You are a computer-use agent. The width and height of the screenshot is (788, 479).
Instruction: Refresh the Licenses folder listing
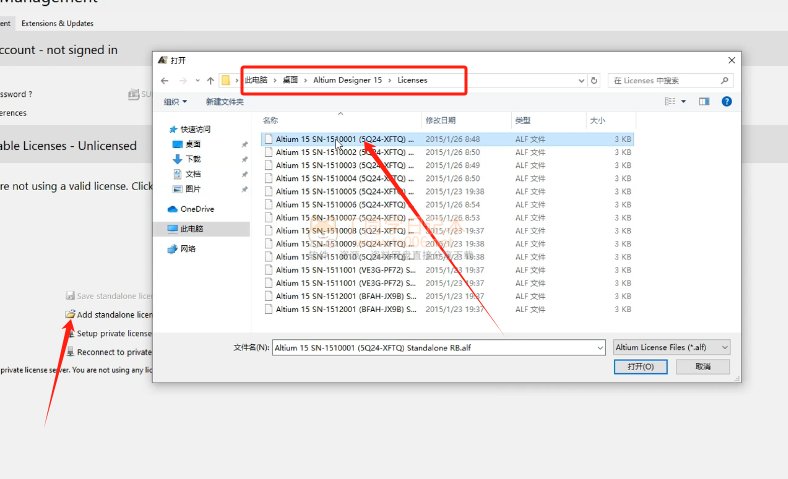(594, 80)
